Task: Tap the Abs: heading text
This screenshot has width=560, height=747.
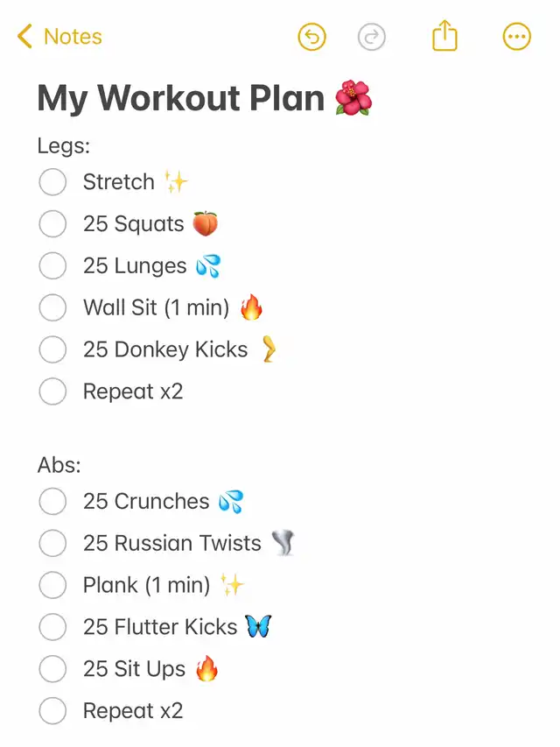Action: tap(59, 465)
